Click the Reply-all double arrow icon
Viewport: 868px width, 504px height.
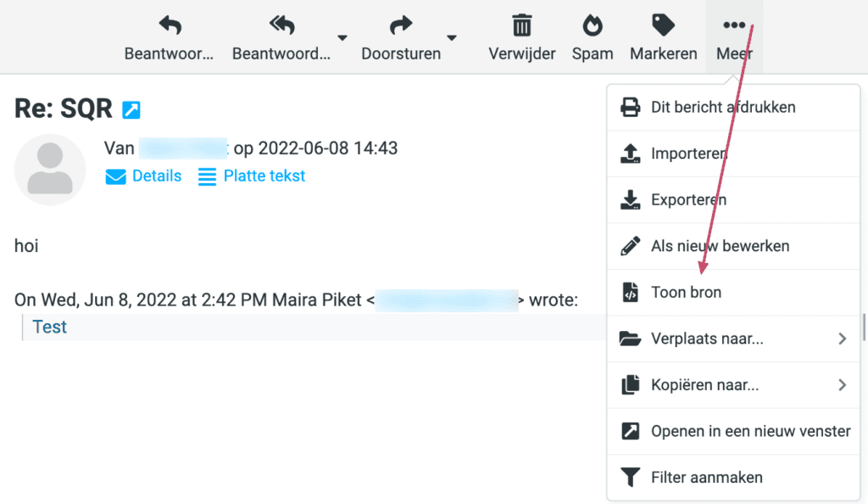(x=281, y=26)
